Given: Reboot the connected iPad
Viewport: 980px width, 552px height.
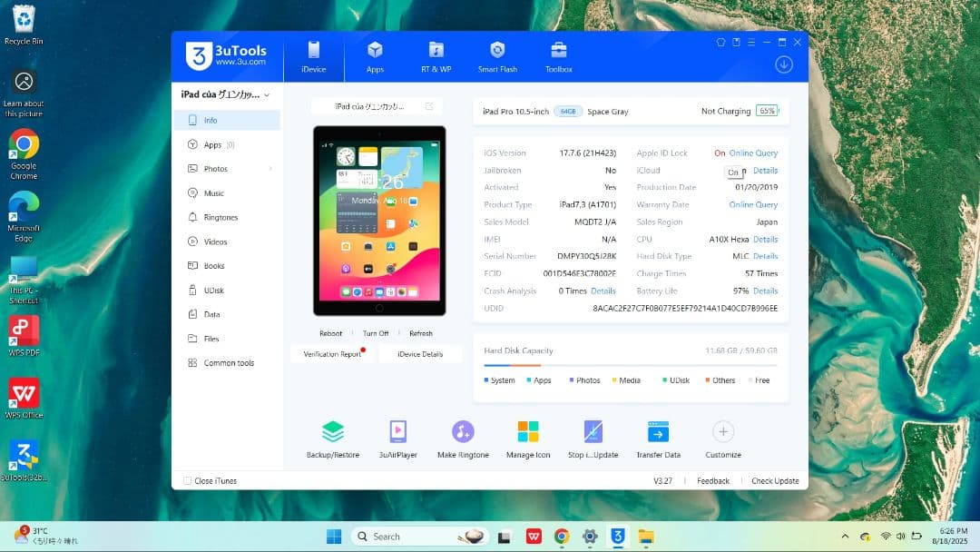Looking at the screenshot, I should pos(330,333).
